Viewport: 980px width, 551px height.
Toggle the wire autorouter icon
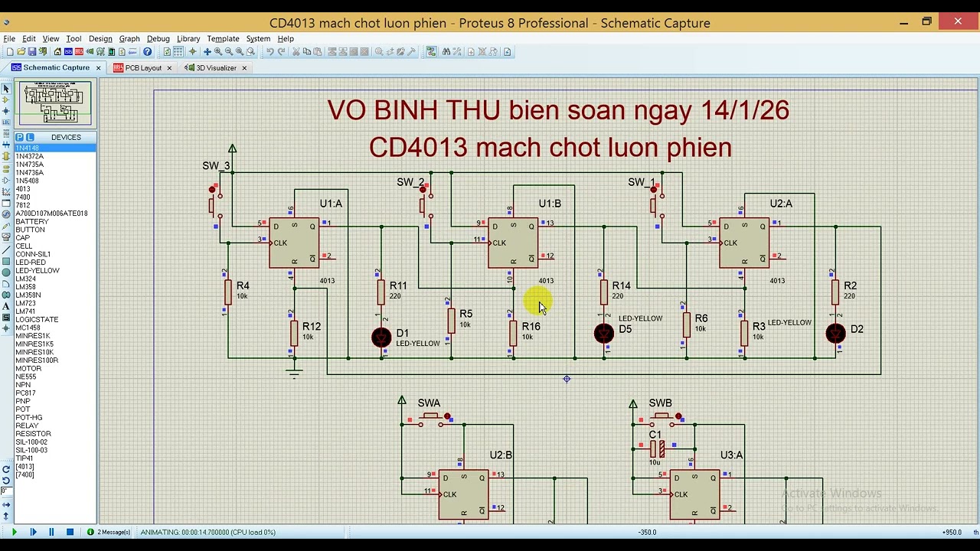click(x=431, y=52)
